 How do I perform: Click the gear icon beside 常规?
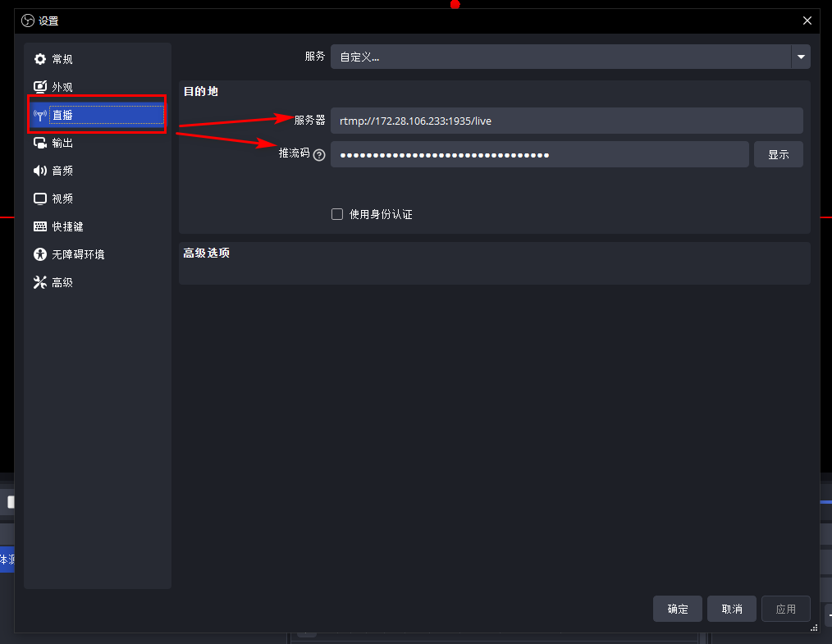40,59
